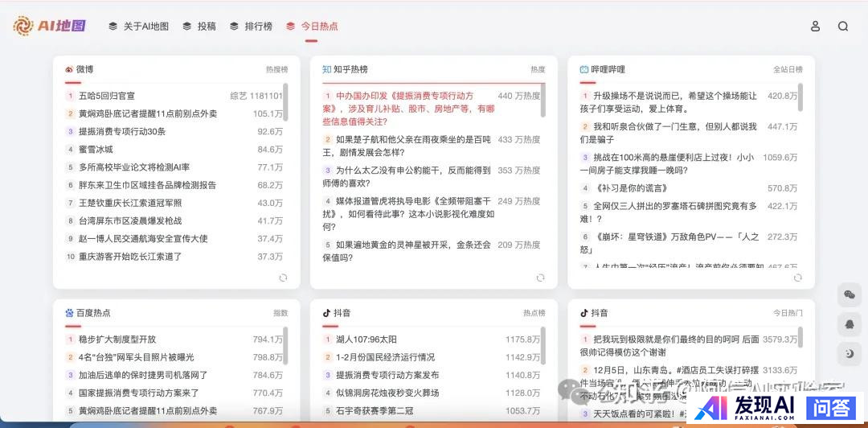
Task: Open 五哈5回归官宣 topic
Action: pyautogui.click(x=107, y=96)
